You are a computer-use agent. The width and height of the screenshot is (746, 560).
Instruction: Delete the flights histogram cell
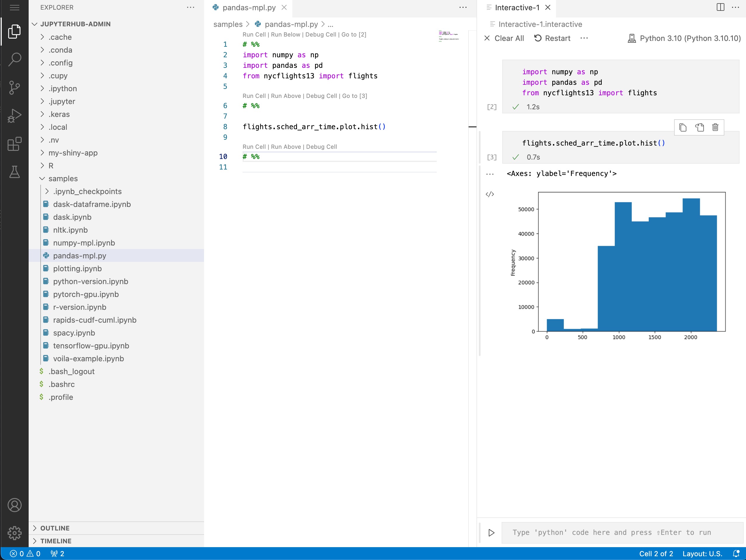pyautogui.click(x=715, y=127)
